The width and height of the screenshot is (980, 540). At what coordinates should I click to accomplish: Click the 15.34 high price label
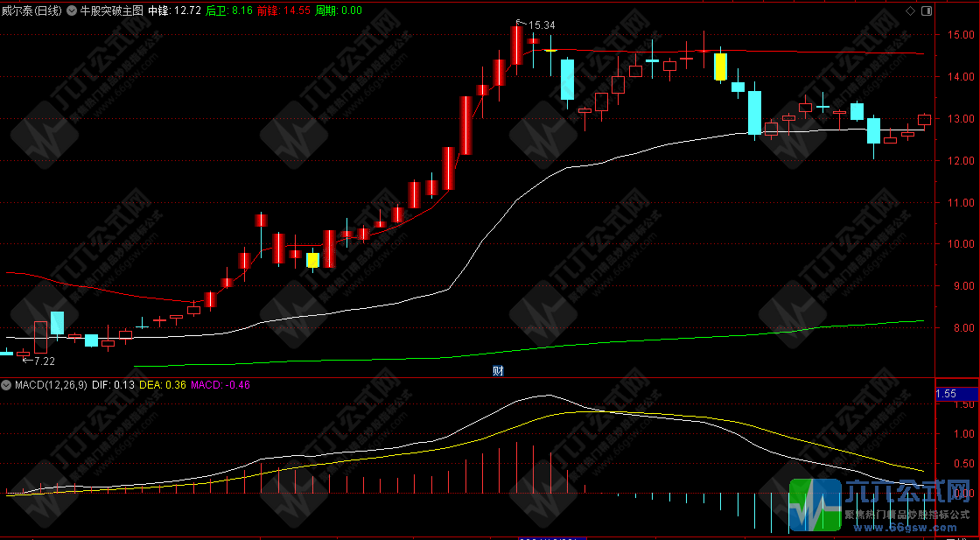click(x=542, y=25)
